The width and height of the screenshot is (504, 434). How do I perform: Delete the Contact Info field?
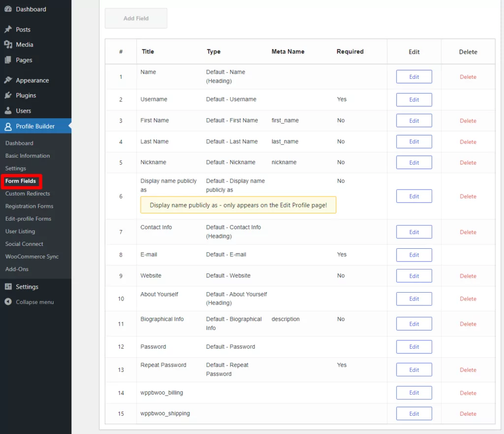pyautogui.click(x=468, y=232)
